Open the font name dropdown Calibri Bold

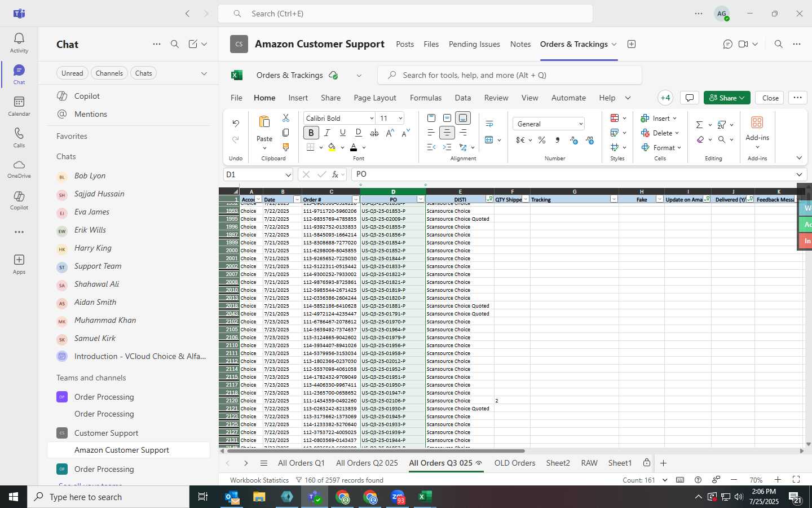click(x=372, y=119)
